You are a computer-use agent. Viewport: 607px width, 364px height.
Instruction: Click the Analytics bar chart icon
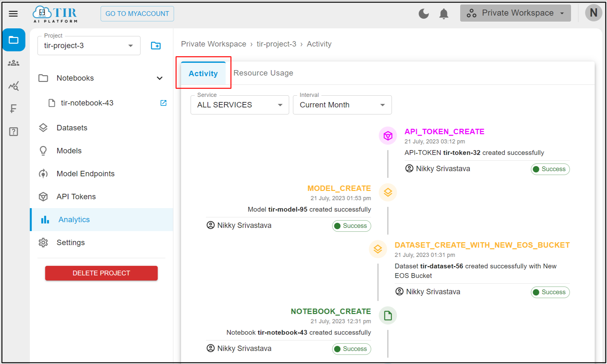(x=45, y=220)
